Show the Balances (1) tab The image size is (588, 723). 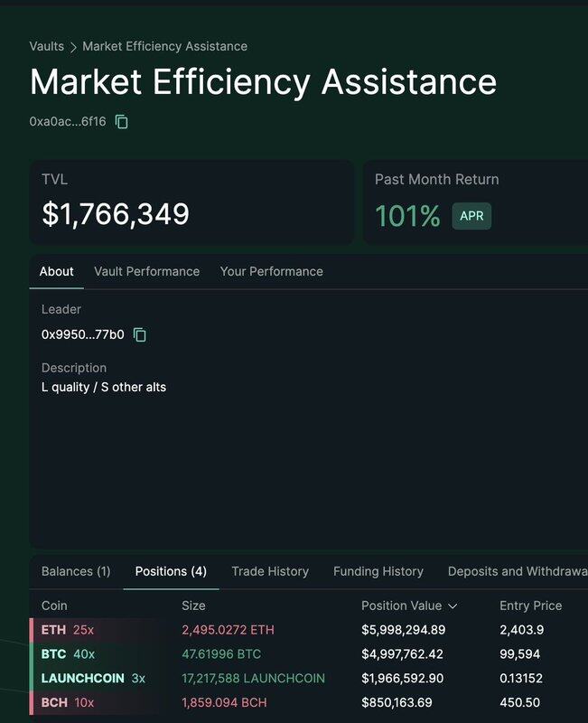tap(76, 571)
